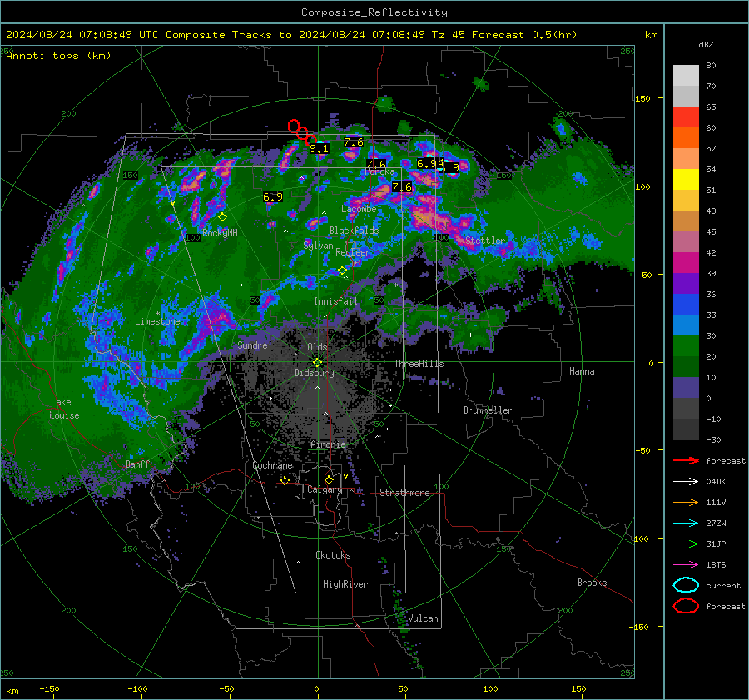The height and width of the screenshot is (700, 749).
Task: Select the Calgary city label
Action: click(x=325, y=489)
